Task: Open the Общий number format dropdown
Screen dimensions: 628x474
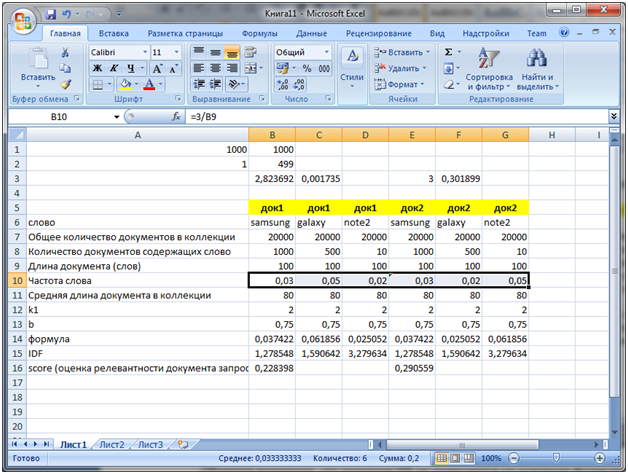Action: [x=326, y=52]
